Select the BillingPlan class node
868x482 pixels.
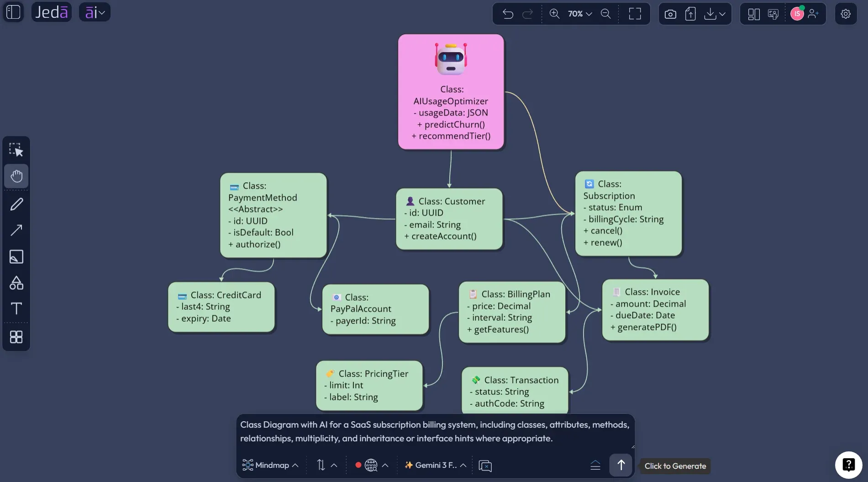[512, 312]
